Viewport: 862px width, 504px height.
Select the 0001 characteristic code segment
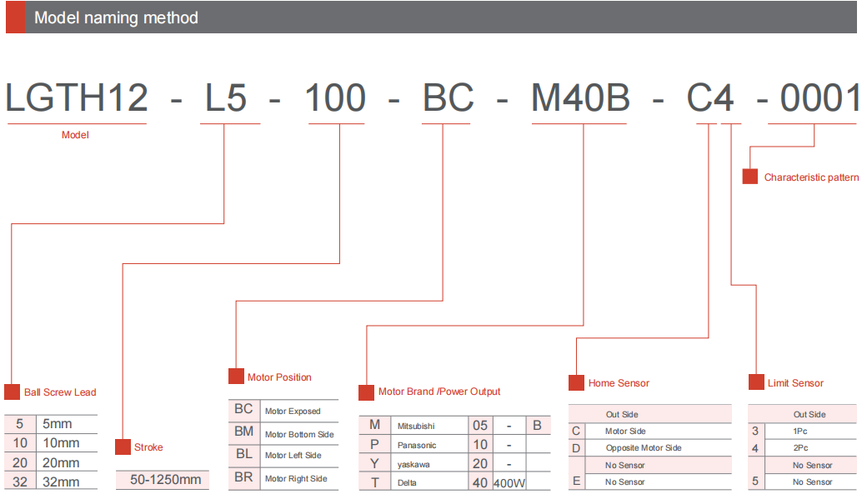[819, 99]
